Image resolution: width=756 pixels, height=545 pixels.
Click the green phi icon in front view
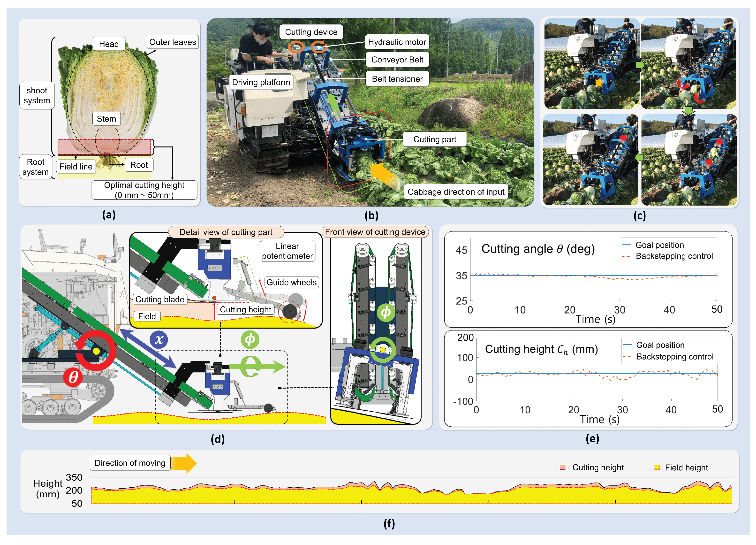pyautogui.click(x=386, y=313)
